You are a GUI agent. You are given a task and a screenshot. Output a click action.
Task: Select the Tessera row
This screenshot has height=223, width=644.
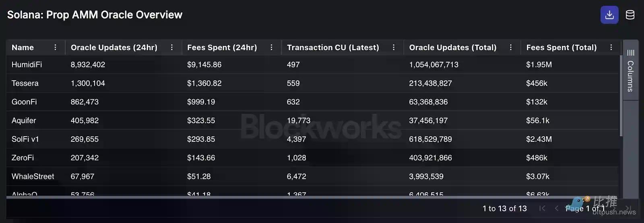point(25,83)
